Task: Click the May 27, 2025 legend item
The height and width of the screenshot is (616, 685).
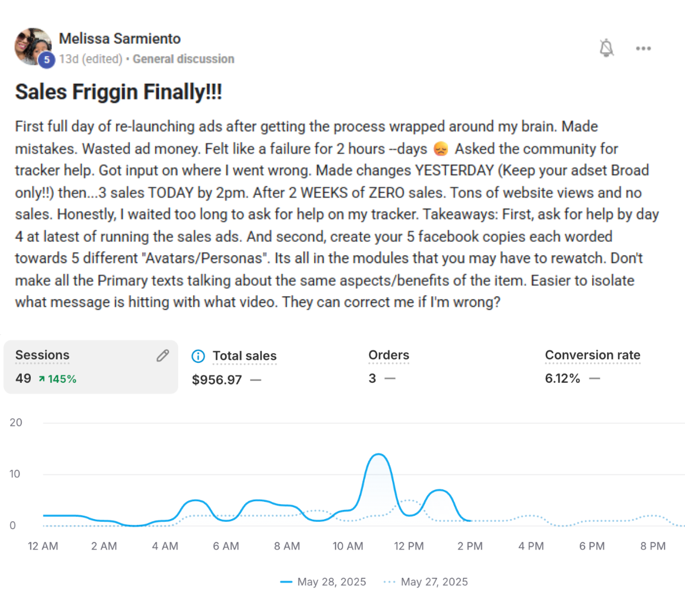Action: (426, 582)
